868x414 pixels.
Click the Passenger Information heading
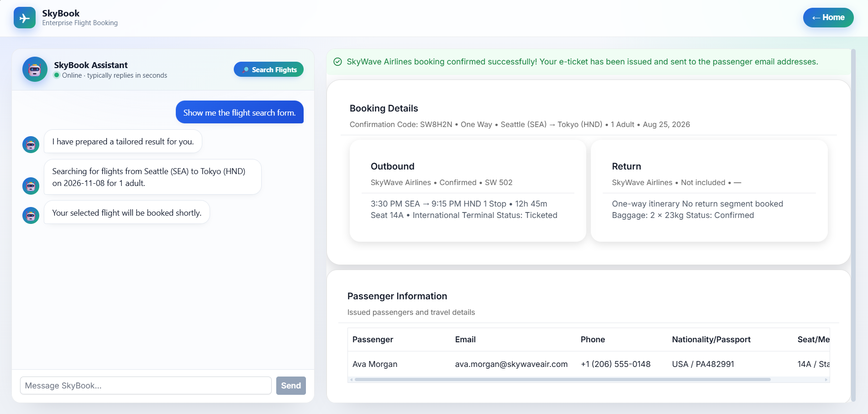tap(397, 296)
